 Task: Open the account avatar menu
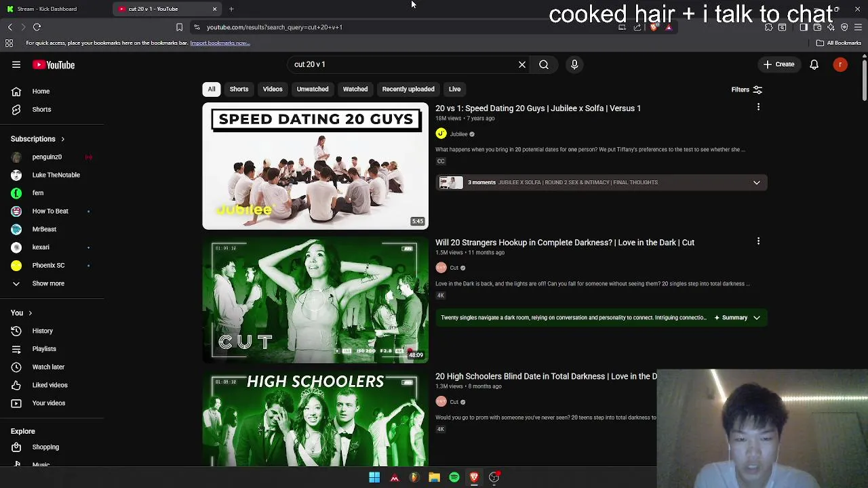(840, 65)
